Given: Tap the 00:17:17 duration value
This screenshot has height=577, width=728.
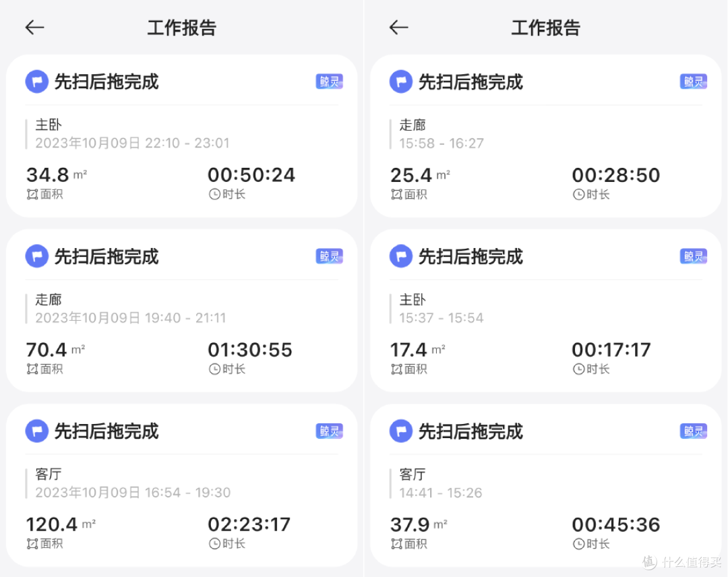Looking at the screenshot, I should 611,350.
